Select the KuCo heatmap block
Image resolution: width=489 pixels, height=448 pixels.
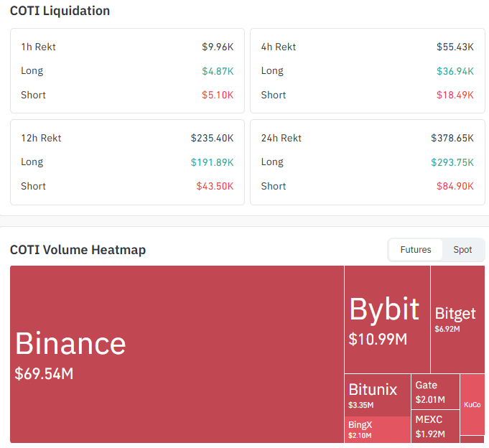472,404
